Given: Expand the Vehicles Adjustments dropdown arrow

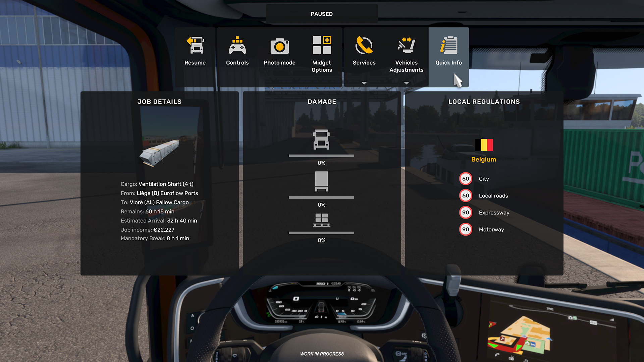Looking at the screenshot, I should [x=407, y=83].
